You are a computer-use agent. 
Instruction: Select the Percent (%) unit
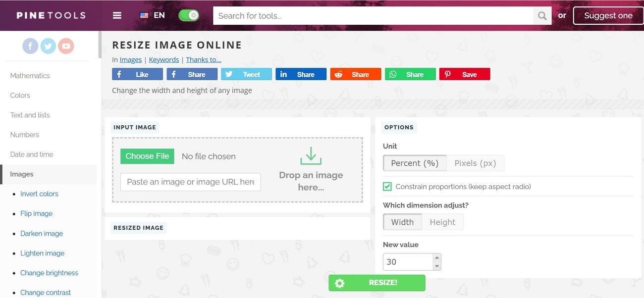(x=415, y=163)
